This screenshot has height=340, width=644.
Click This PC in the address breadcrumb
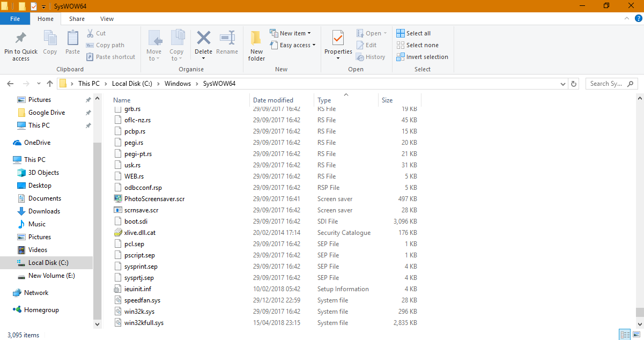[x=88, y=84]
